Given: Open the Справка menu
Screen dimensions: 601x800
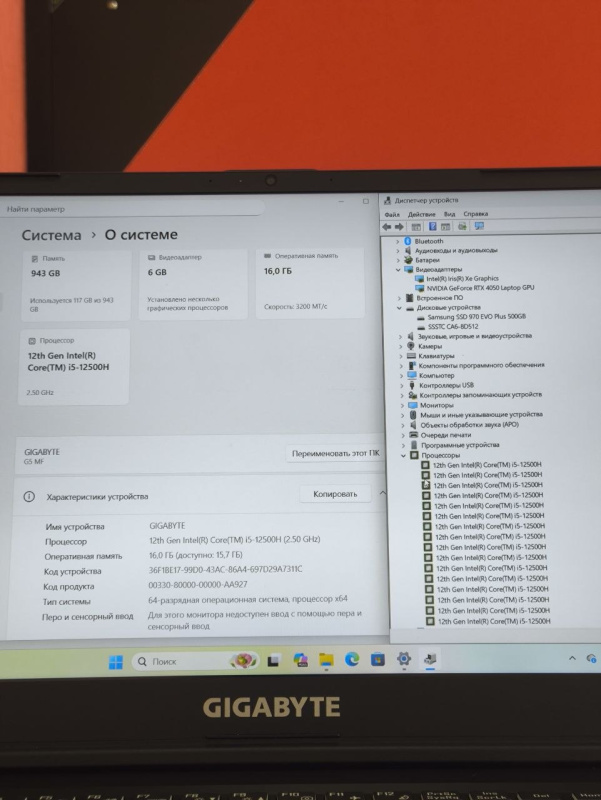Looking at the screenshot, I should (x=475, y=214).
